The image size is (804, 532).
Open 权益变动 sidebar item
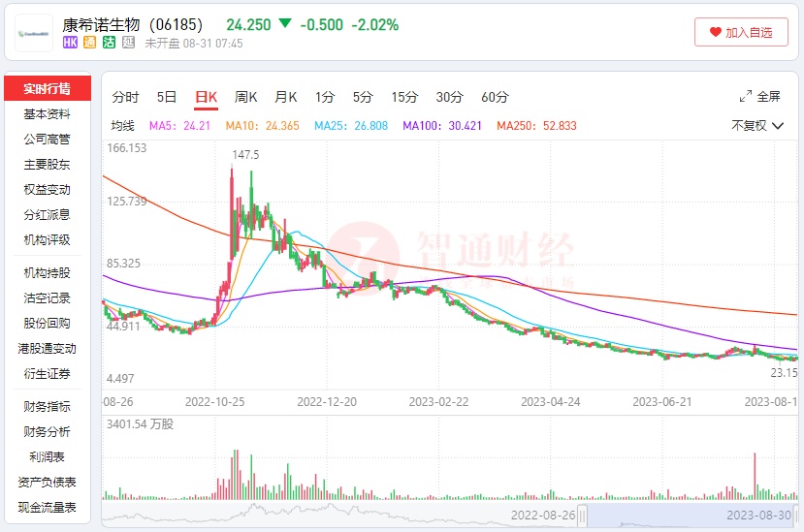tap(48, 189)
